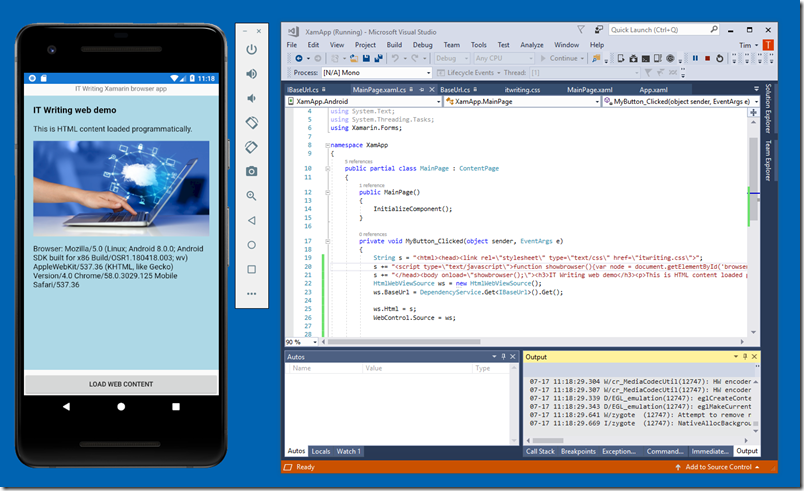Open the 90 % zoom level dropdown
This screenshot has height=491, width=804.
[302, 342]
